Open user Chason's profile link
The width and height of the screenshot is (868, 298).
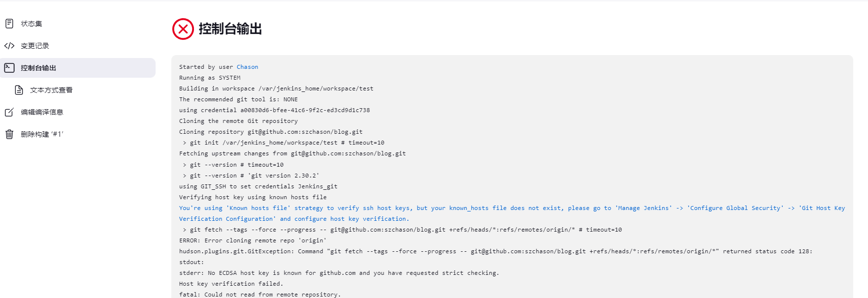coord(247,67)
